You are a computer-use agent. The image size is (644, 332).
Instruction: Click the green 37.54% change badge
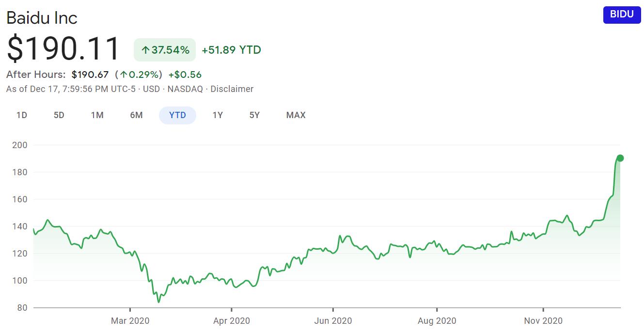pyautogui.click(x=165, y=50)
